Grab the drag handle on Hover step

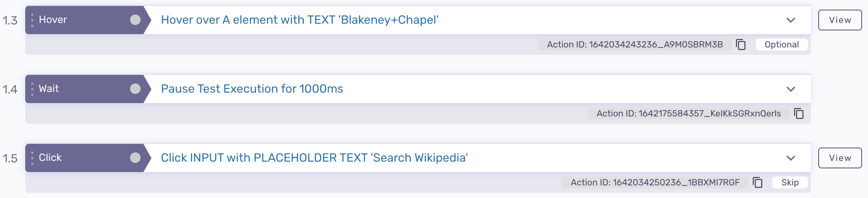coord(32,20)
